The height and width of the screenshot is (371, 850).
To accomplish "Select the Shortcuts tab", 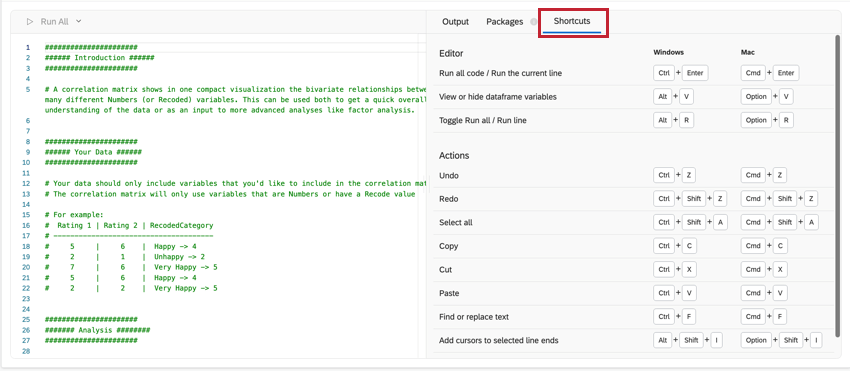I will pyautogui.click(x=572, y=22).
